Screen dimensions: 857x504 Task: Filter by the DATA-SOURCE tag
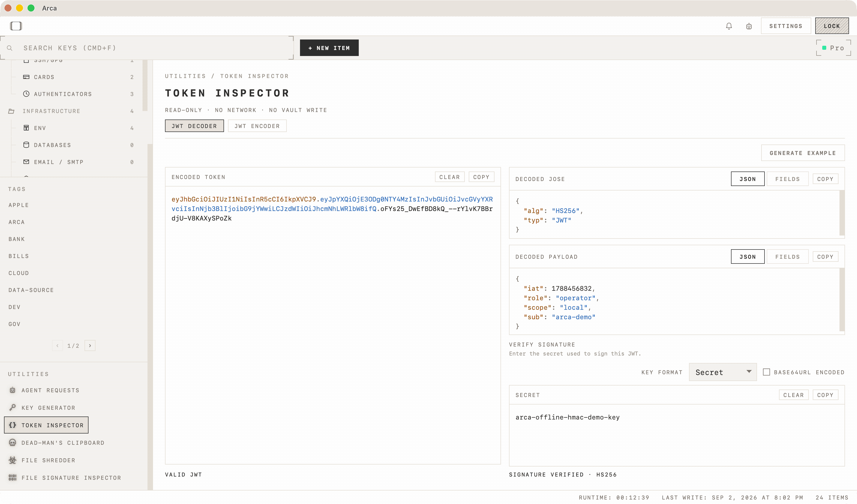[x=31, y=290]
